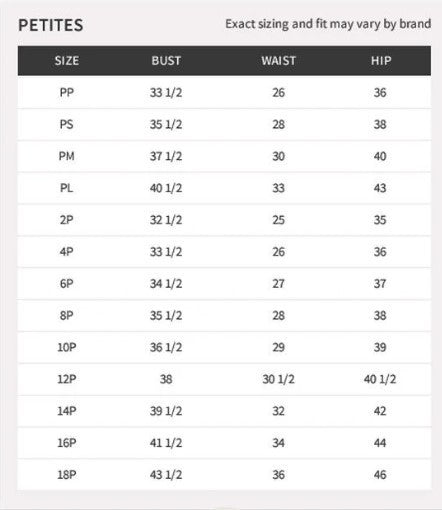Click the PS size row label
This screenshot has width=442, height=510.
click(66, 124)
